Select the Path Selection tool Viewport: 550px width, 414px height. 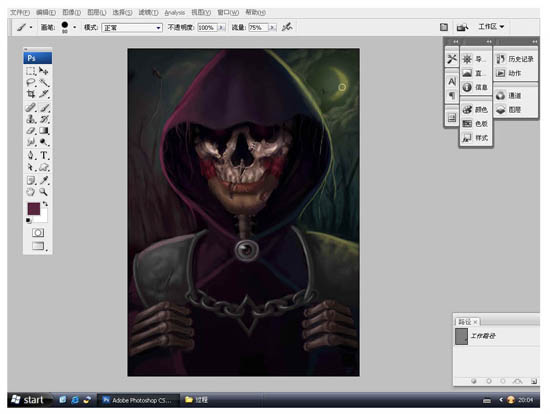(x=31, y=167)
